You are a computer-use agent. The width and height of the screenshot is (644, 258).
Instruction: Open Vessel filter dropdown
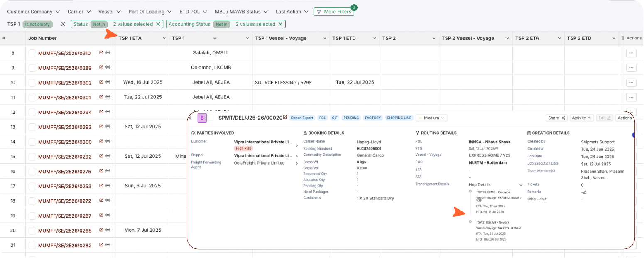109,12
